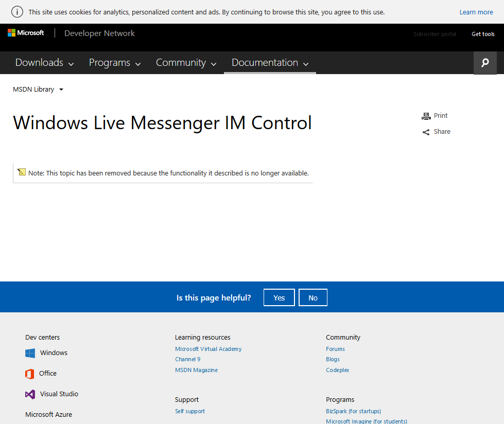Open the Codeplex link

tap(338, 370)
